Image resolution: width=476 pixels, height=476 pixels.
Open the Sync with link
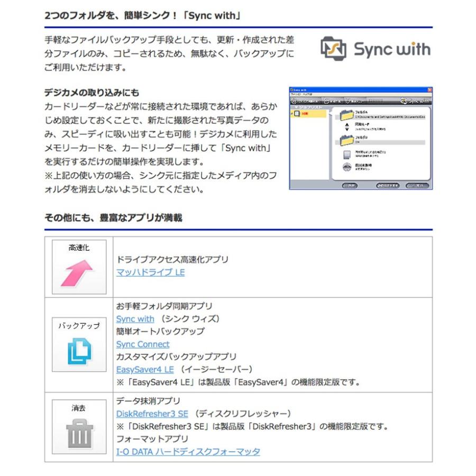135,319
